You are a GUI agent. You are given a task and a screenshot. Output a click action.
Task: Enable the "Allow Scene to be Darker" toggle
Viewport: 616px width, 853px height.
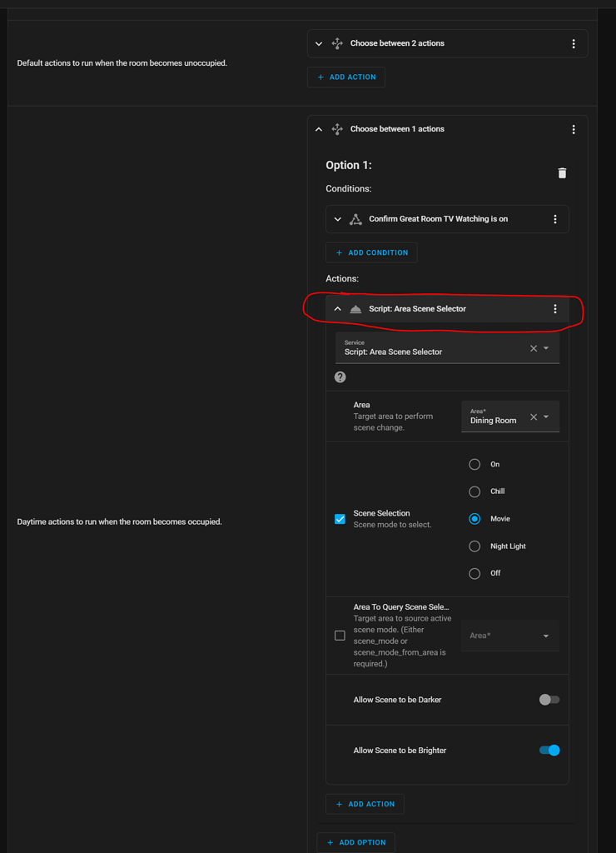(x=549, y=700)
